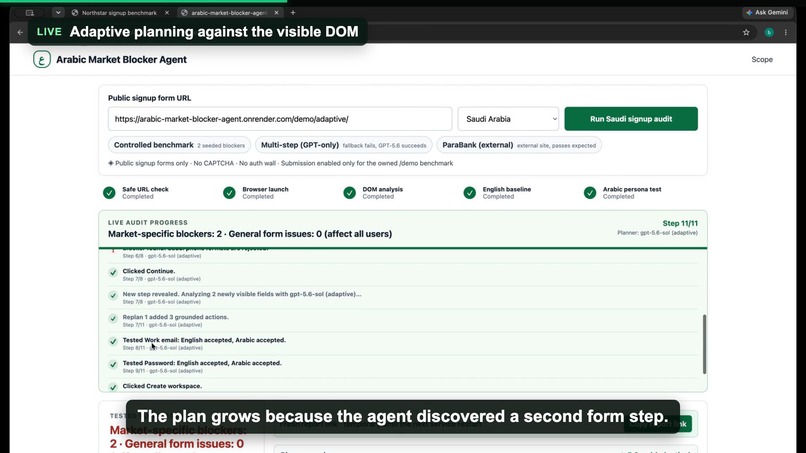This screenshot has height=453, width=806.
Task: Click 'Clicked Create workspace.' log entry
Action: pyautogui.click(x=162, y=386)
